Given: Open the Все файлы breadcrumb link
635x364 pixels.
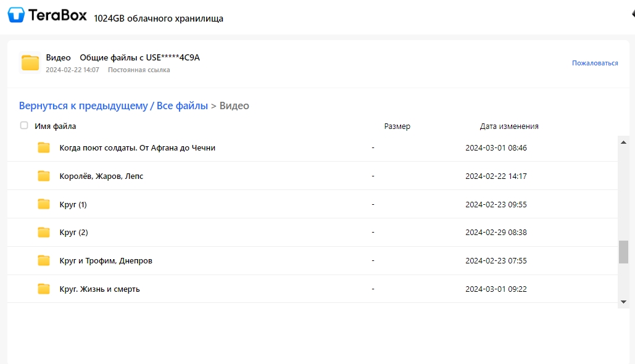Looking at the screenshot, I should coord(182,105).
